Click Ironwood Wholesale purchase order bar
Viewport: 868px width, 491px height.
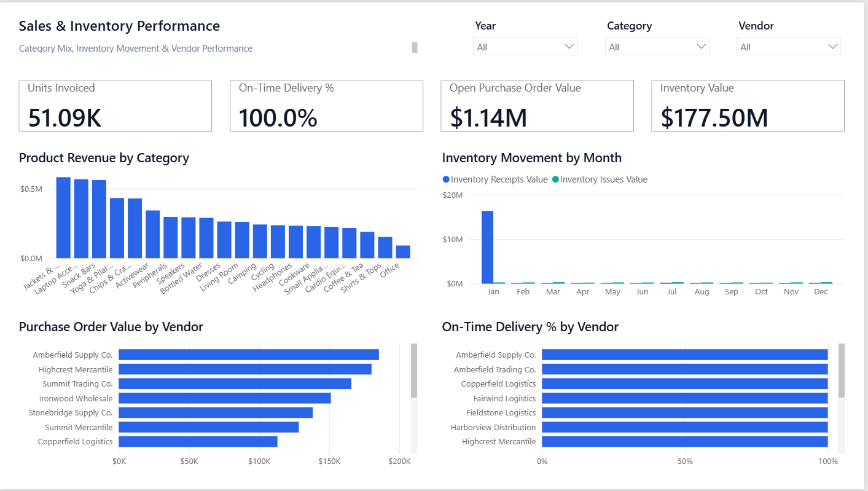[x=225, y=398]
